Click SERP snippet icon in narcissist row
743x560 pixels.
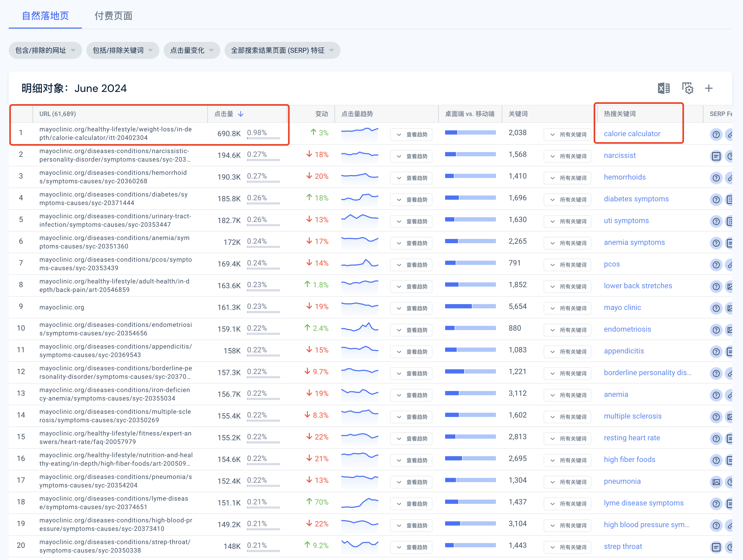tap(716, 156)
